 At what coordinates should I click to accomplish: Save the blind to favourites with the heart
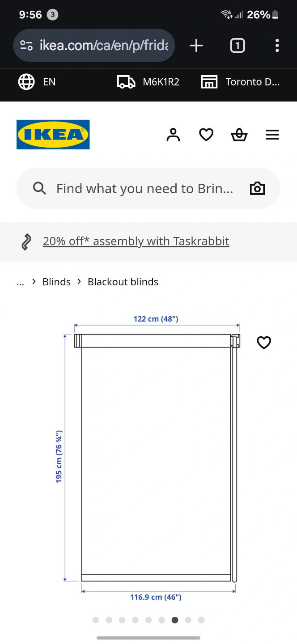(264, 343)
